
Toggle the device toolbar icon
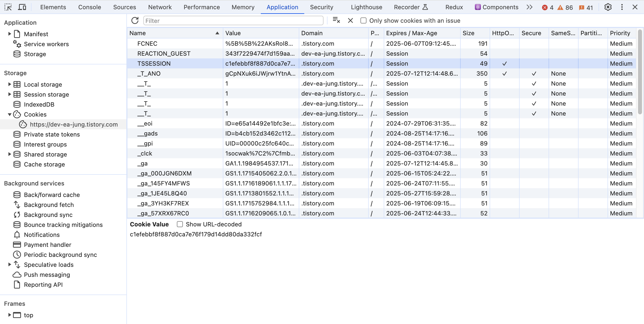(x=22, y=7)
